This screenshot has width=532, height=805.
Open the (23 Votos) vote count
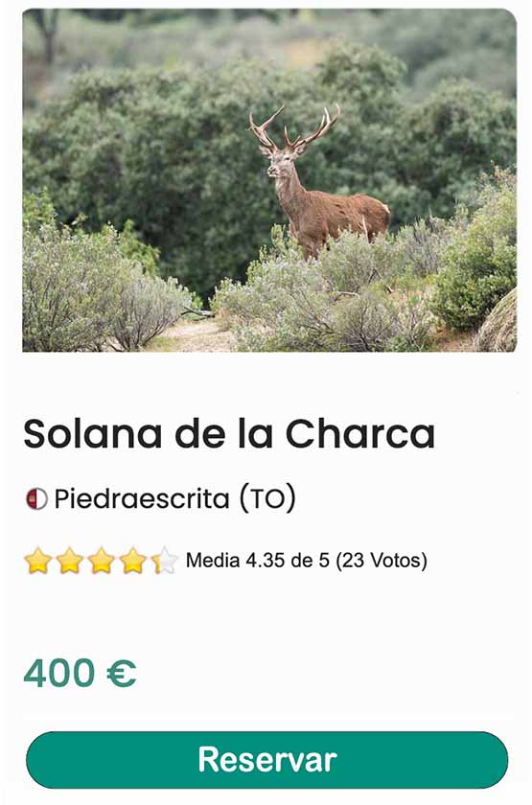382,560
